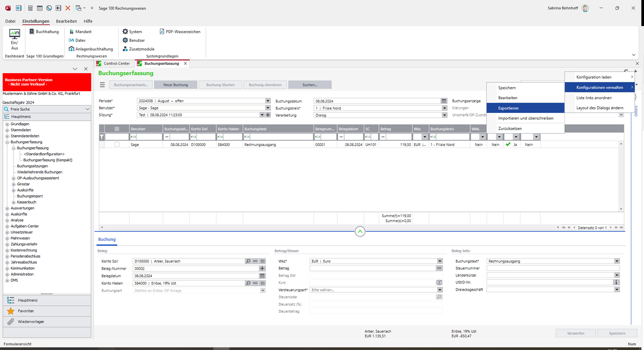Toggle the select-all checkbox in table header
The image size is (644, 350).
[117, 129]
